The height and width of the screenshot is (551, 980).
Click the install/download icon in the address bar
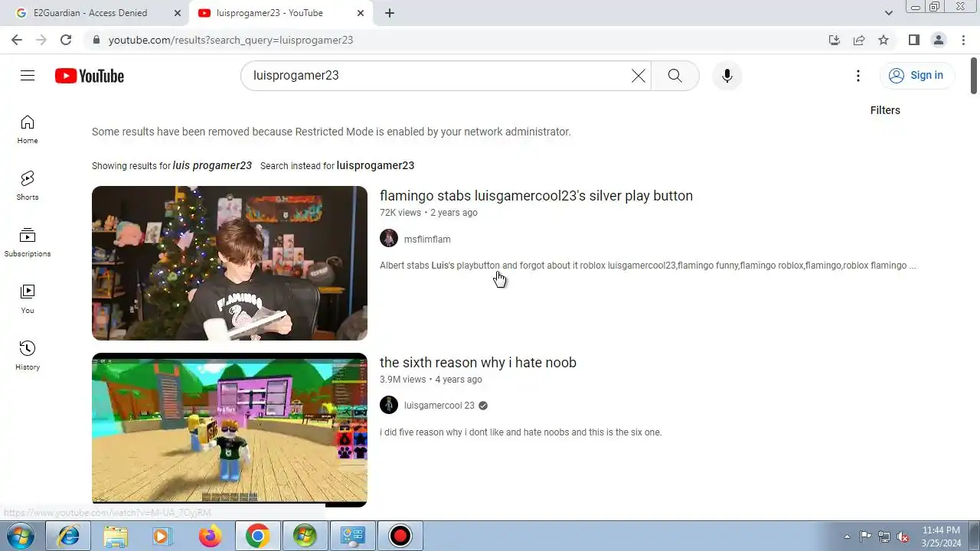[835, 40]
